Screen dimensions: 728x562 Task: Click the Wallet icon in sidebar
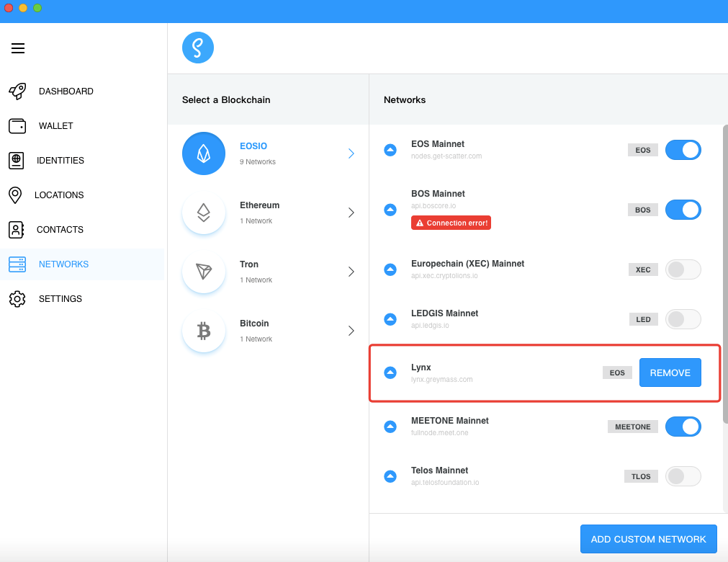click(x=17, y=126)
